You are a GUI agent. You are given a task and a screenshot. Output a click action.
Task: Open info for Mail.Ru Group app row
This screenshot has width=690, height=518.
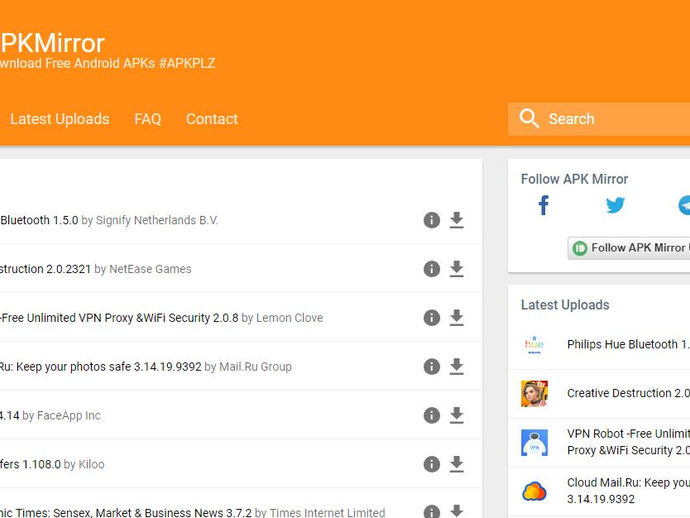click(x=431, y=366)
